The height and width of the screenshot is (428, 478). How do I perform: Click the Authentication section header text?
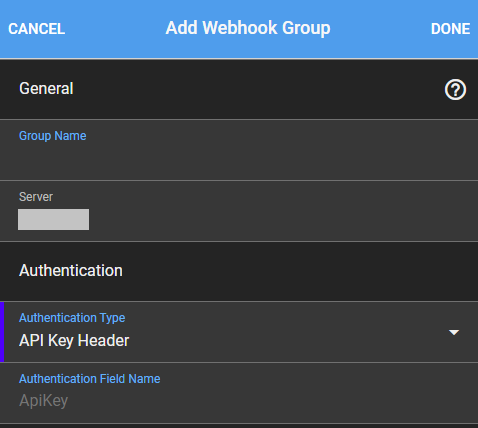tap(71, 270)
